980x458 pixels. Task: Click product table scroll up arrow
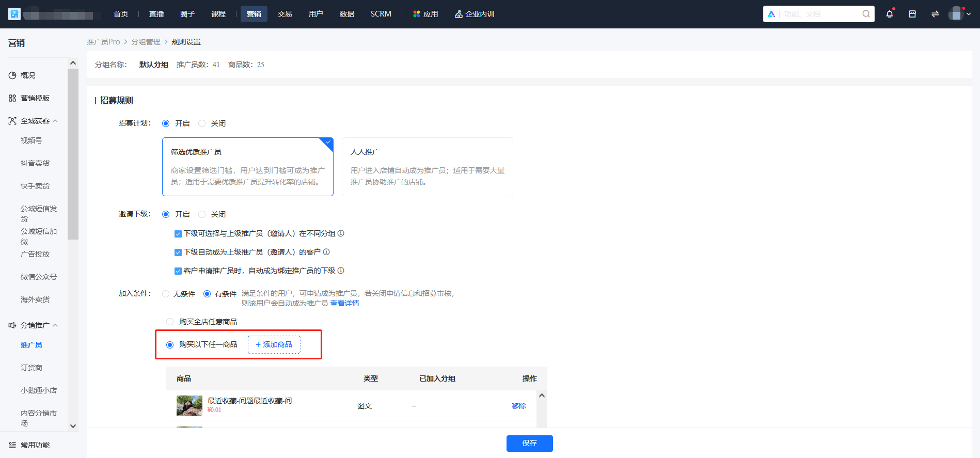[x=542, y=396]
